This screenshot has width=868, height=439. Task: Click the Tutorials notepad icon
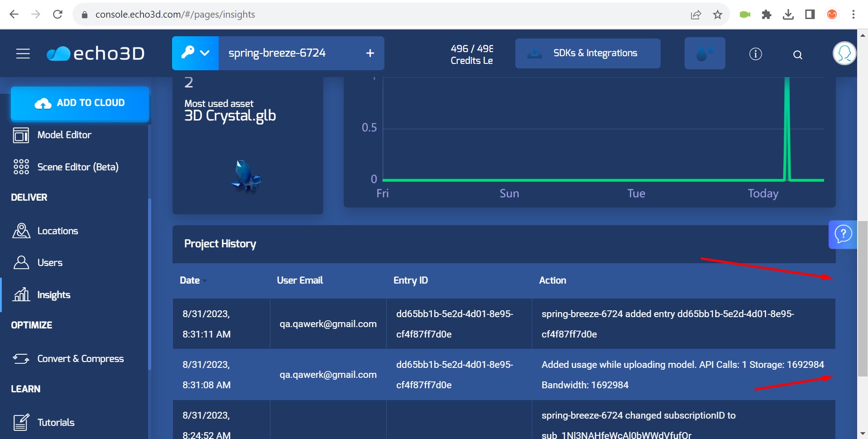21,423
